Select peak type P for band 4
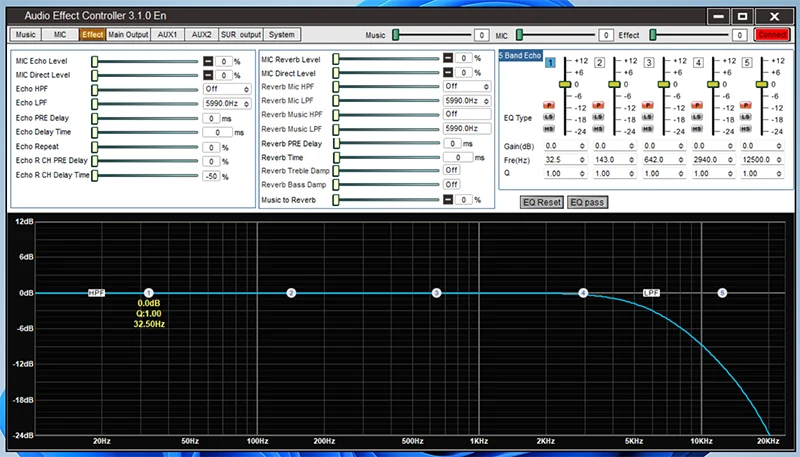This screenshot has width=800, height=457. (x=697, y=106)
